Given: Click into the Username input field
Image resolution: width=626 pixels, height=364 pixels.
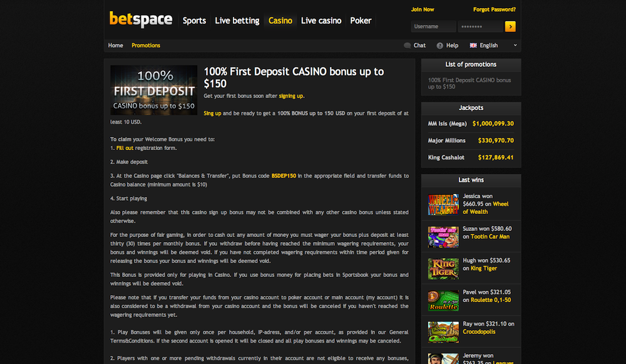Looking at the screenshot, I should tap(433, 26).
